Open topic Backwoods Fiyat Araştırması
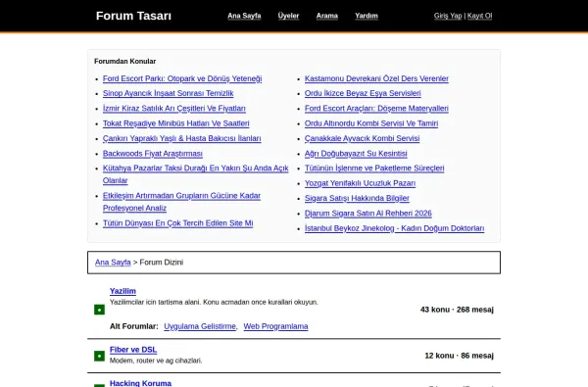Screen dimensions: 588x387 pyautogui.click(x=153, y=154)
